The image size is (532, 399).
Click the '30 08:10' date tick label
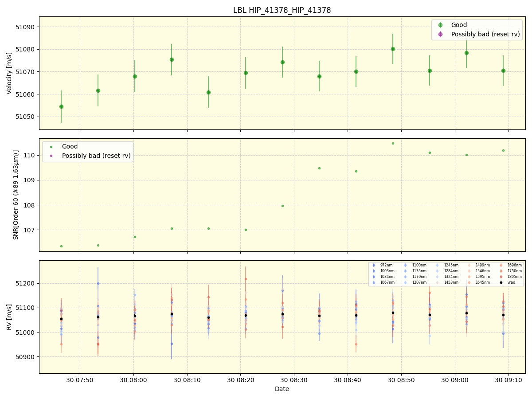pyautogui.click(x=187, y=380)
